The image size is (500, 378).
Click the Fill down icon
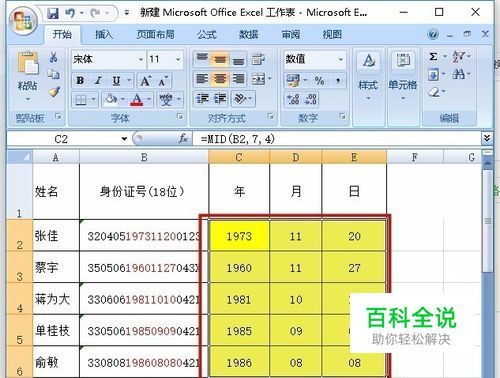pos(433,74)
